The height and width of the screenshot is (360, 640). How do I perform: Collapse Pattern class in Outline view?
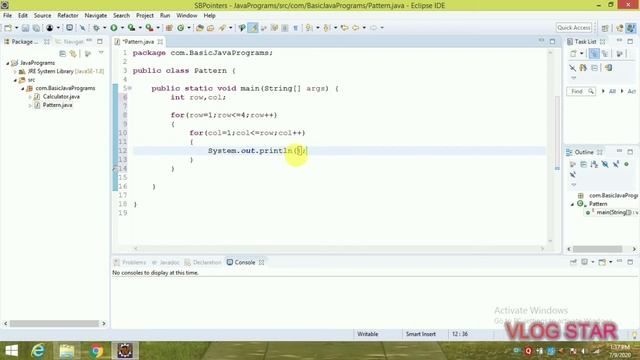(x=572, y=204)
